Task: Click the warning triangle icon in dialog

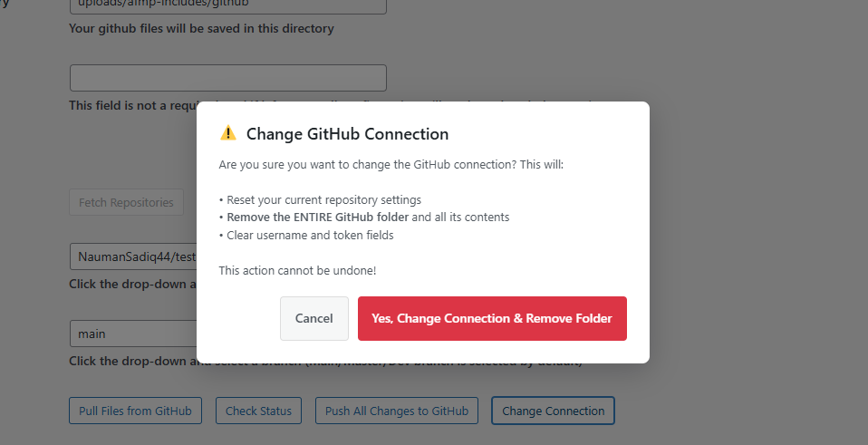Action: click(228, 134)
